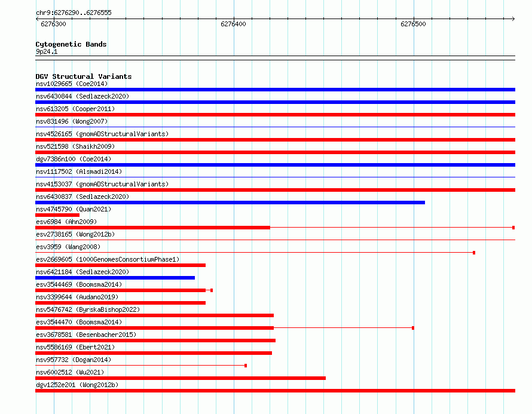Viewport: 532px width, 414px height.
Task: Click the thin blue line for nsv1117502
Action: [275, 177]
